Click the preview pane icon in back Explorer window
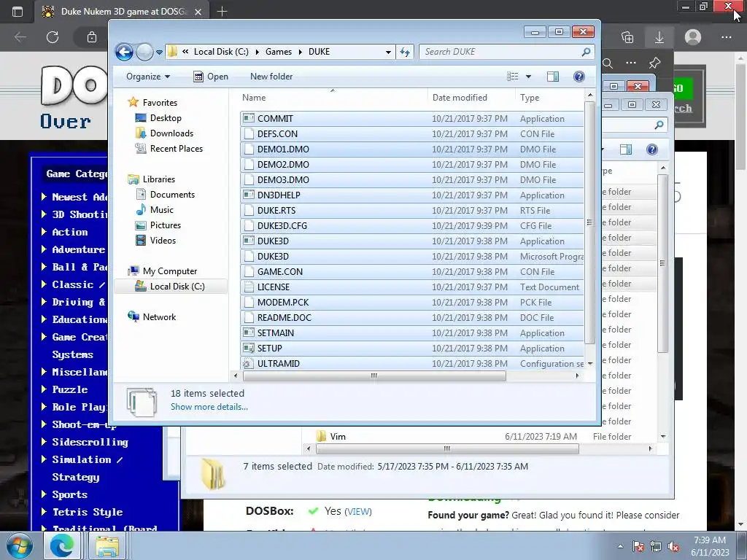The width and height of the screenshot is (747, 560). 625,149
